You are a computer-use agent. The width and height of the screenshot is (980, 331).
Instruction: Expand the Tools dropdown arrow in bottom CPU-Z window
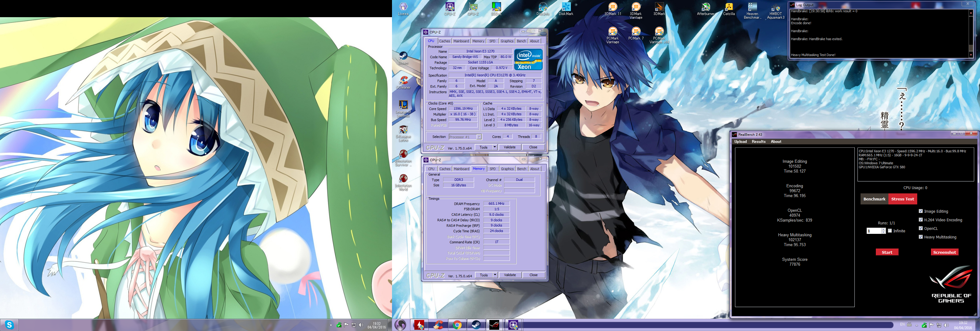point(495,275)
